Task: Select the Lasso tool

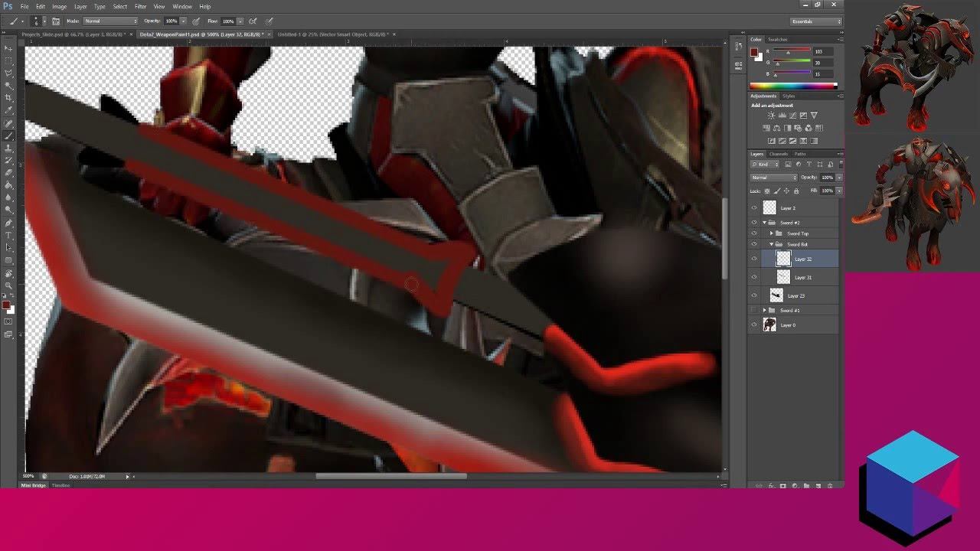Action: pyautogui.click(x=9, y=73)
